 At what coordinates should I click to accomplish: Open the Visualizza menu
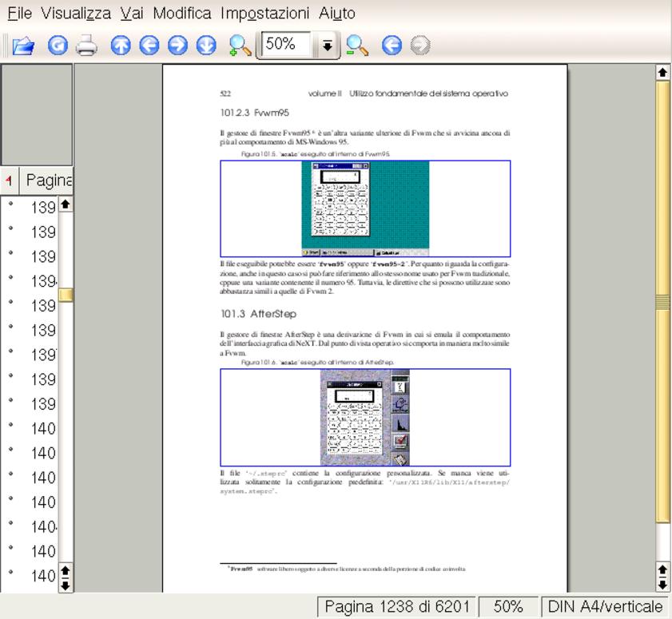coord(76,14)
